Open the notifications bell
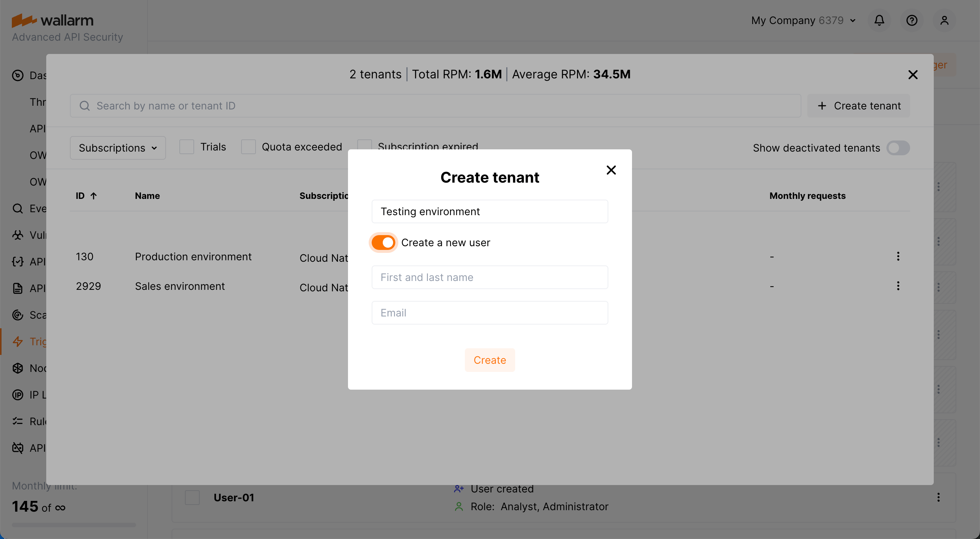Screen dimensions: 980x539 click(x=879, y=20)
